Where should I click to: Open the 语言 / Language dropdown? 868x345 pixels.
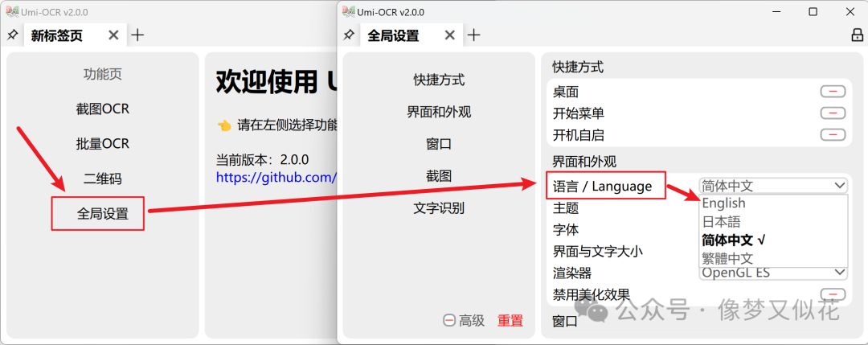coord(772,186)
